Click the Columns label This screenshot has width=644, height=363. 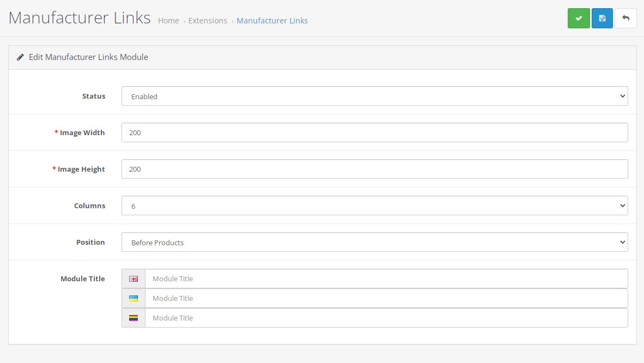pos(89,205)
